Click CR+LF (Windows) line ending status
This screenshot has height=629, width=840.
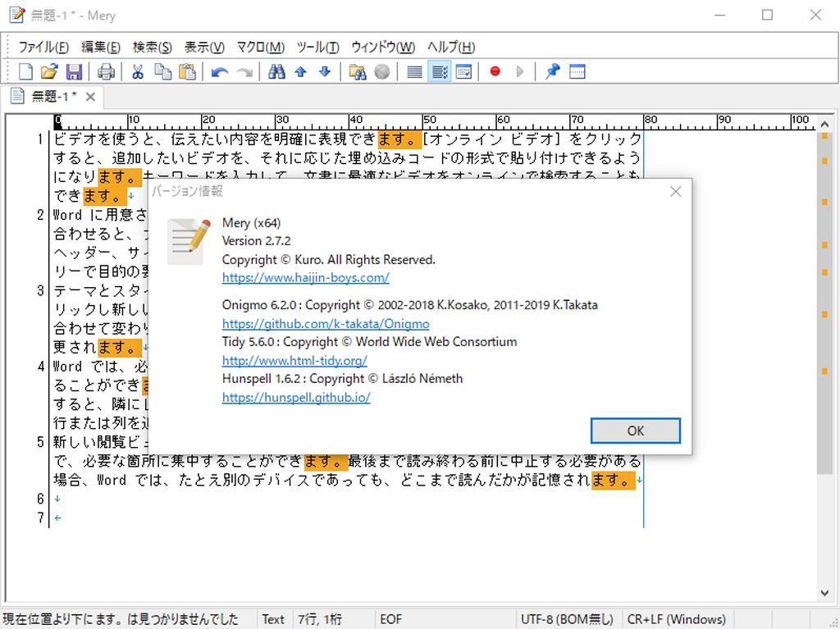tap(677, 619)
